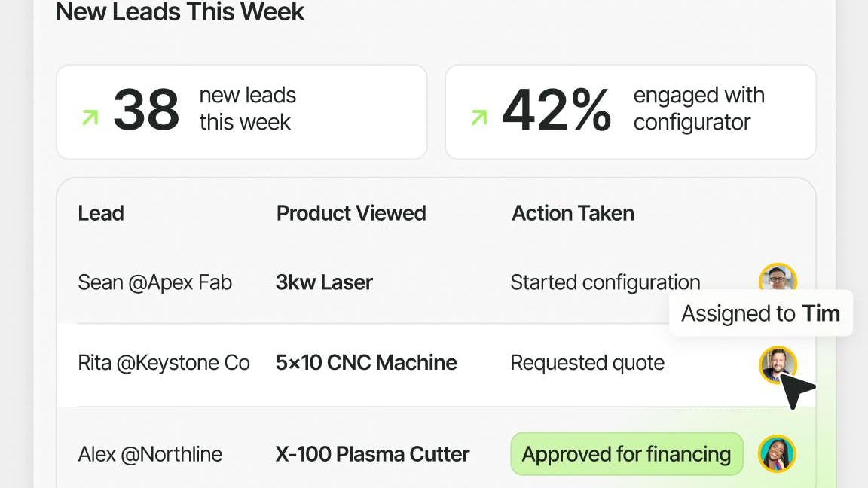Open the 5×10 CNC Machine product
868x488 pixels.
click(366, 363)
